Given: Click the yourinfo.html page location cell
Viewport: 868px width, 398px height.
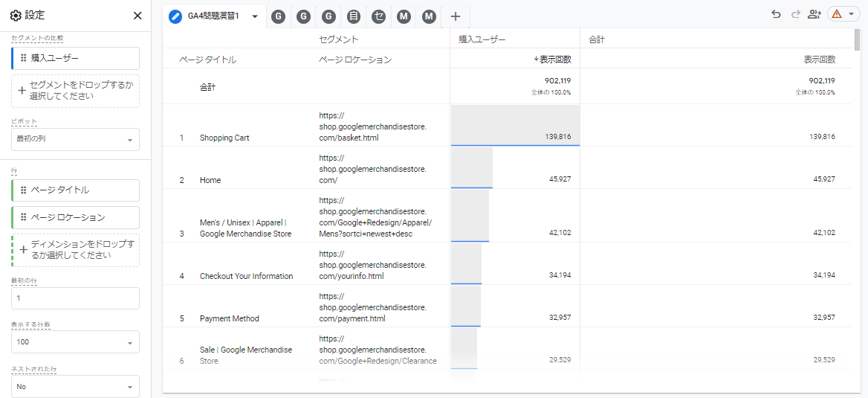Looking at the screenshot, I should [x=372, y=265].
